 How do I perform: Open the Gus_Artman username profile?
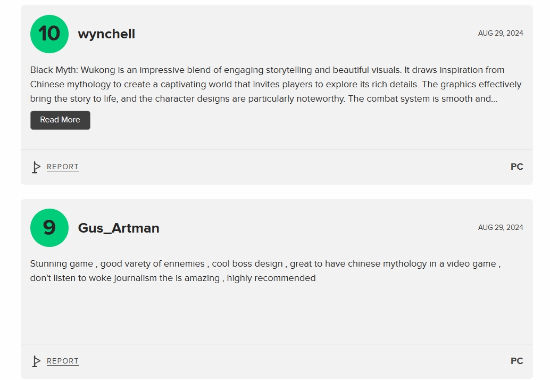click(x=119, y=228)
